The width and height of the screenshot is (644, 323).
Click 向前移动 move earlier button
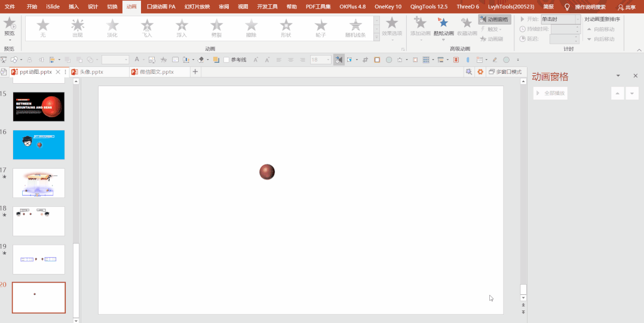[x=600, y=29]
